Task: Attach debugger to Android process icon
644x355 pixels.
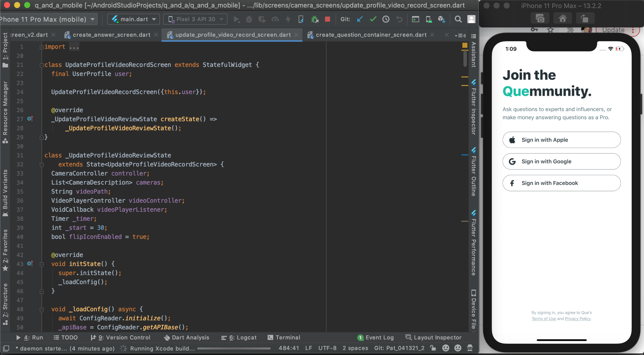Action: pyautogui.click(x=315, y=19)
